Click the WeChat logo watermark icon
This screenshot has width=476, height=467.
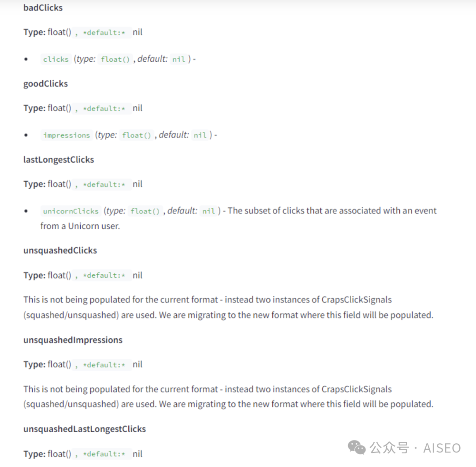pos(357,448)
